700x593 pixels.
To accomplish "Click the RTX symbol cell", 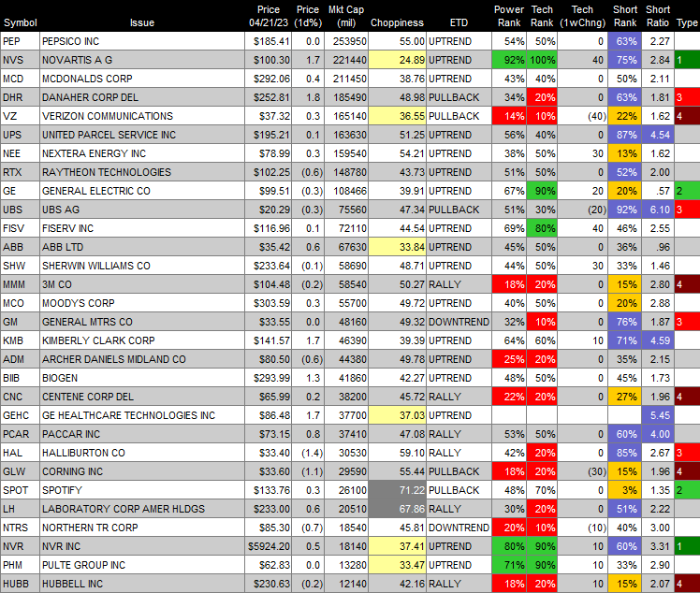I will pos(20,172).
